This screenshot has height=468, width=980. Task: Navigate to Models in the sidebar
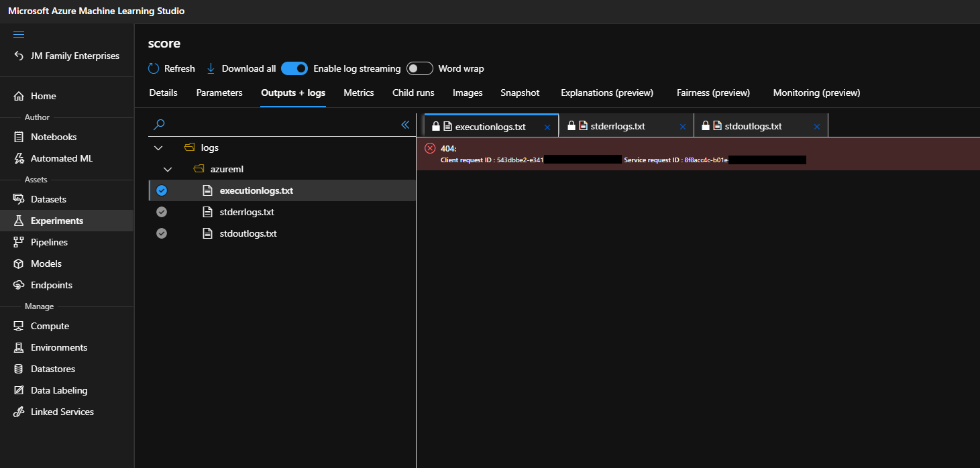click(x=46, y=263)
